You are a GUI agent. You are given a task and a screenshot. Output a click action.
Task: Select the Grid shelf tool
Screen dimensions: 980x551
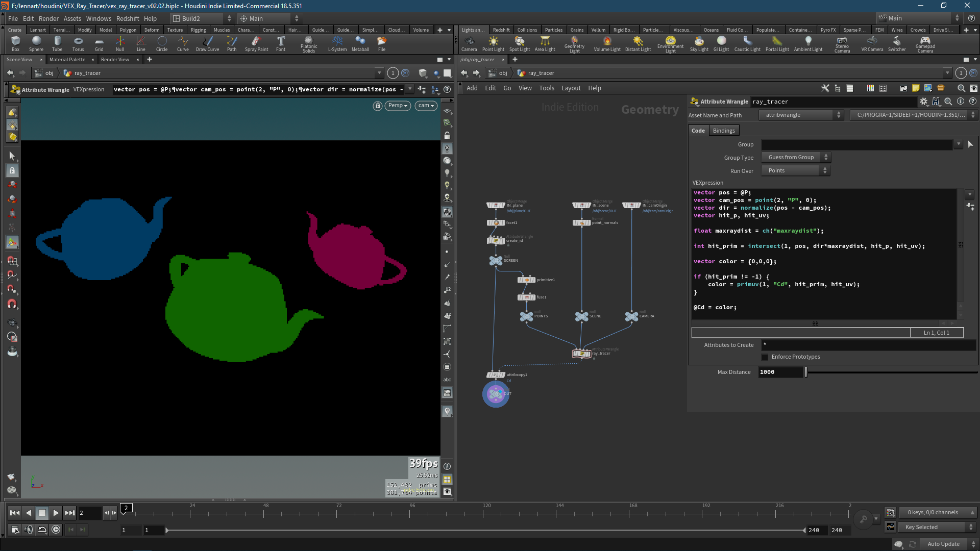click(99, 44)
